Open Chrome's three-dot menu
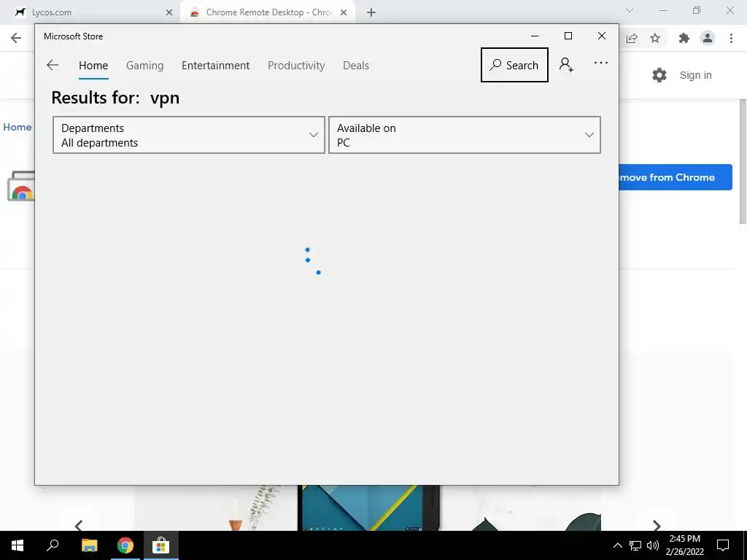Viewport: 747px width, 560px height. [x=731, y=38]
